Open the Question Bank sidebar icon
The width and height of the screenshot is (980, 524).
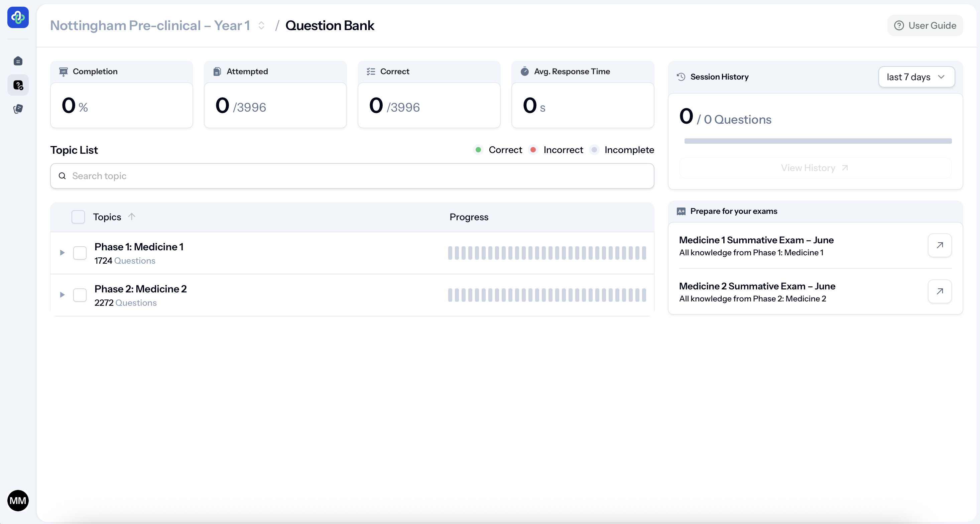[18, 85]
